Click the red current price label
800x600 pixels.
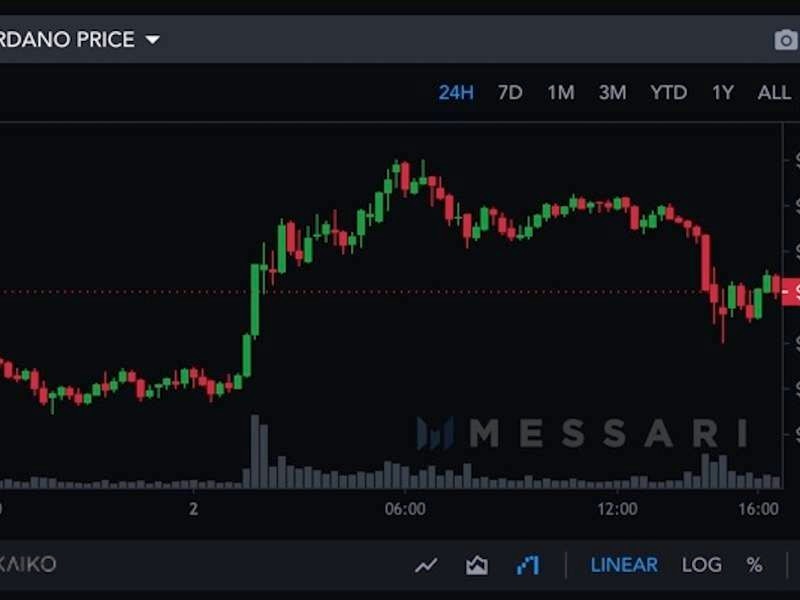pos(791,292)
